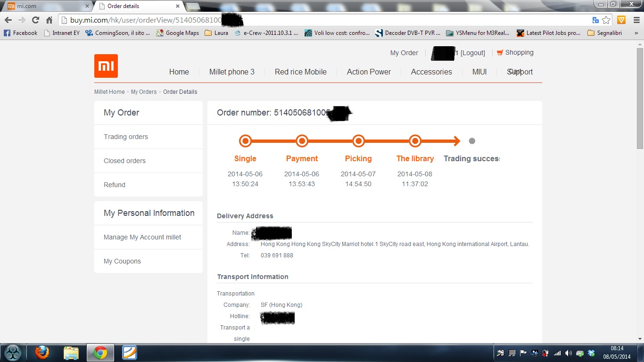The image size is (644, 362).
Task: Click the Chrome taskbar icon
Action: [x=100, y=353]
